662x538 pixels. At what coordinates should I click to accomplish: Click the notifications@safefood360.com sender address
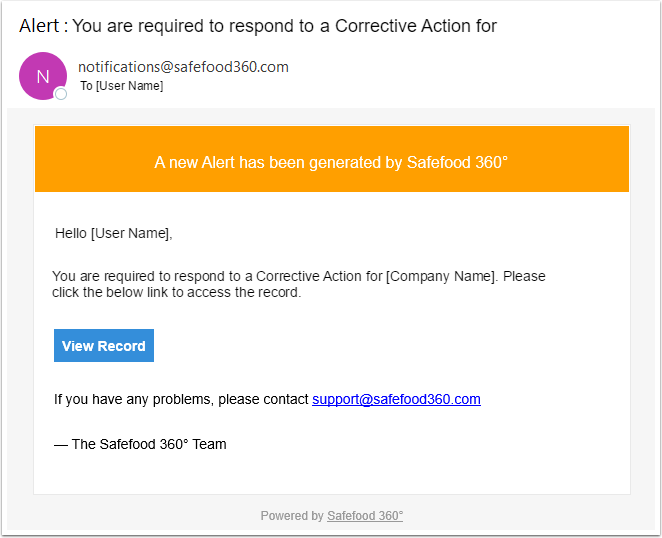click(183, 67)
